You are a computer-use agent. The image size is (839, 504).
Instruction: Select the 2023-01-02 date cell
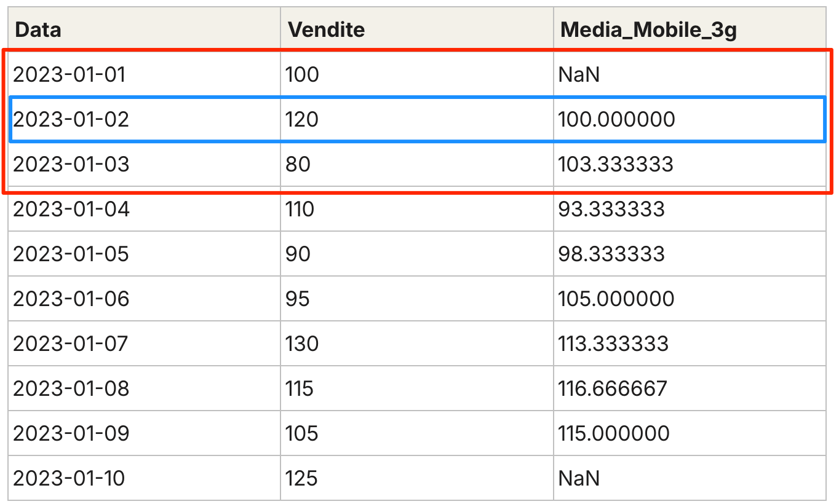pos(71,119)
